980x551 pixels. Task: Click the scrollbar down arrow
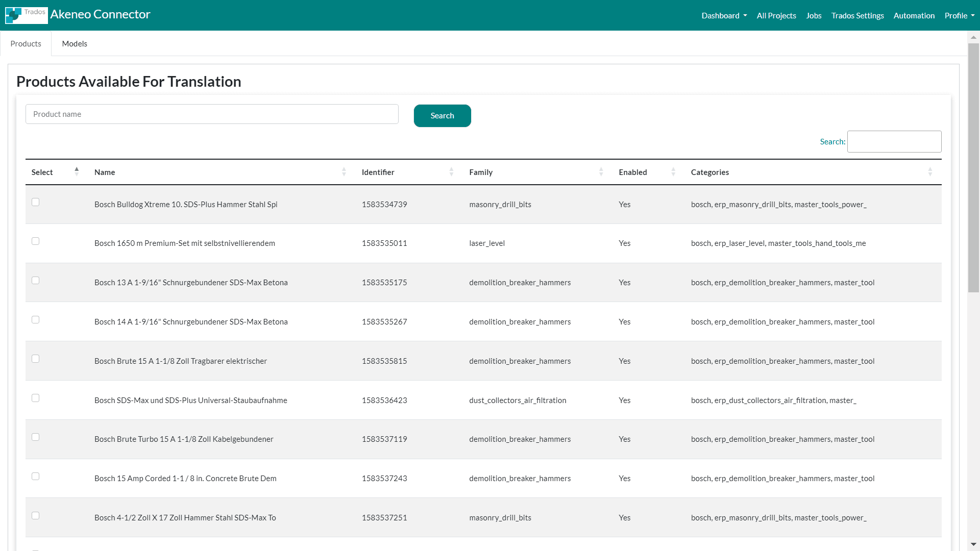(973, 544)
